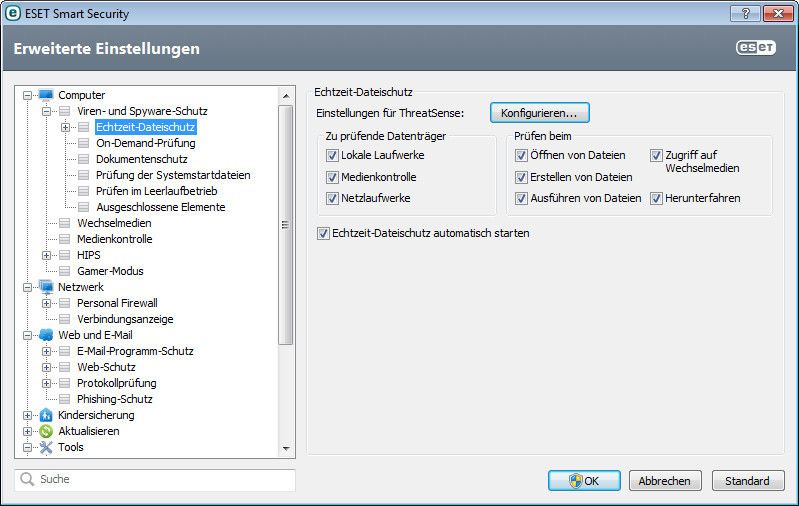Click the Suche search field
799x506 pixels.
[x=155, y=480]
